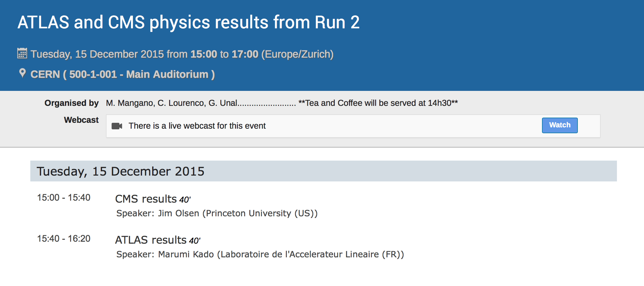This screenshot has width=644, height=286.
Task: Click the event date and time line
Action: tap(182, 54)
